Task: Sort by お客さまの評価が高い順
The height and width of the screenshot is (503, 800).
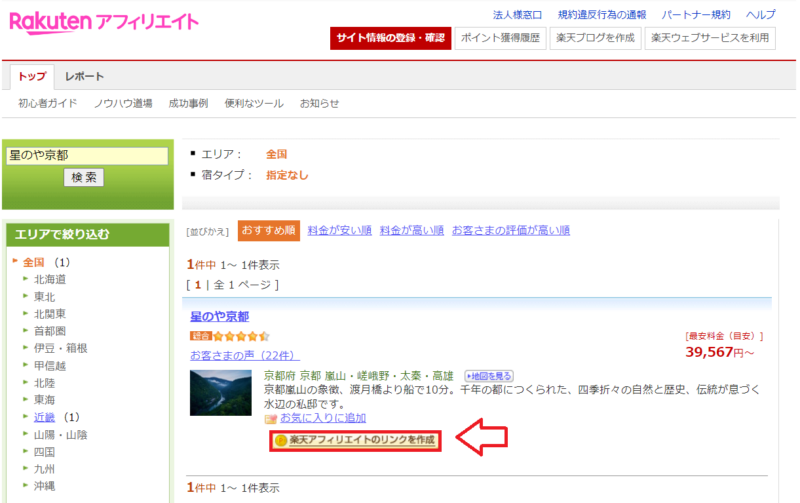Action: click(x=510, y=230)
